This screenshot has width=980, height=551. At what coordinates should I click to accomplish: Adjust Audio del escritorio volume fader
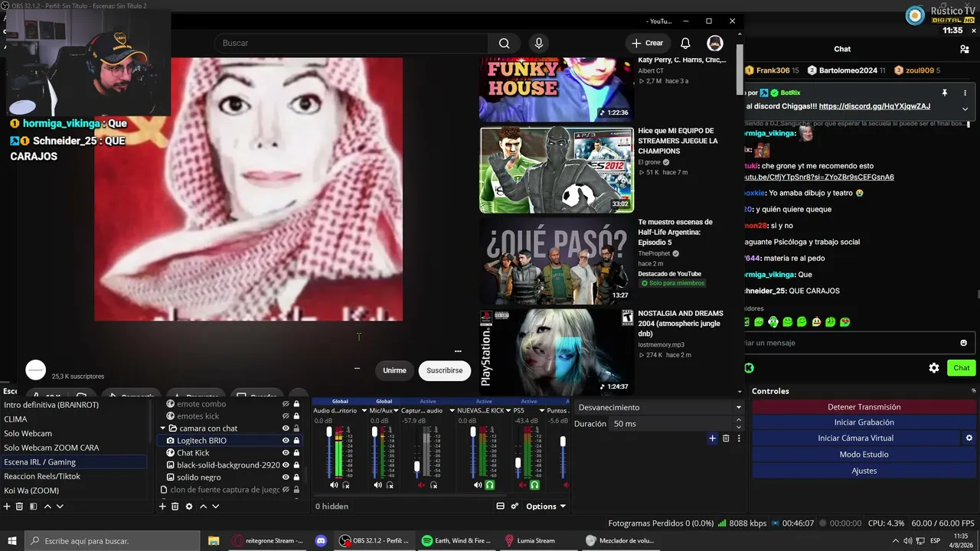point(330,432)
